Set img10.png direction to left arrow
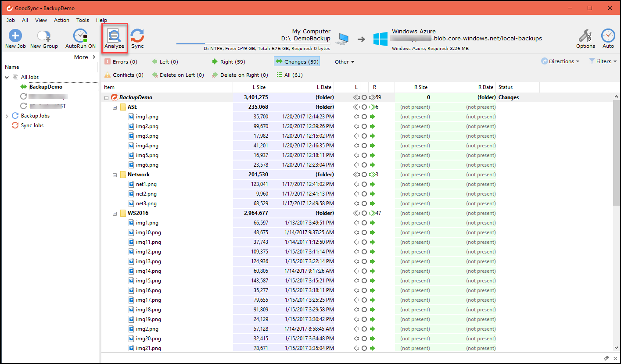Image resolution: width=621 pixels, height=364 pixels. (356, 232)
